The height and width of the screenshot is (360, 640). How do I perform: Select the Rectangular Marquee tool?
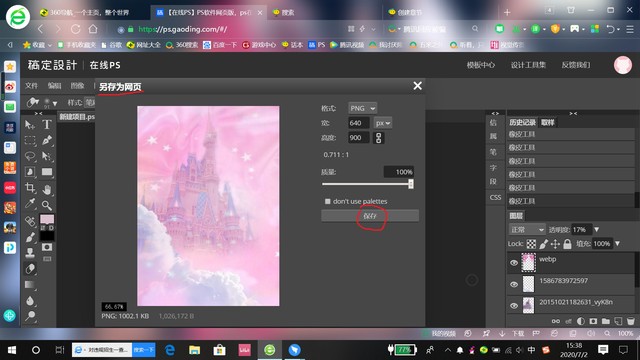(30, 140)
